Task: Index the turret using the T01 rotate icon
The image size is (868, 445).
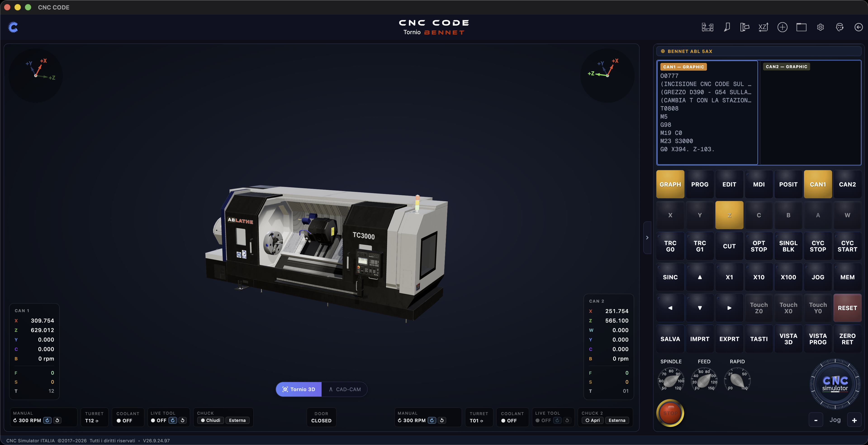Action: tap(481, 421)
